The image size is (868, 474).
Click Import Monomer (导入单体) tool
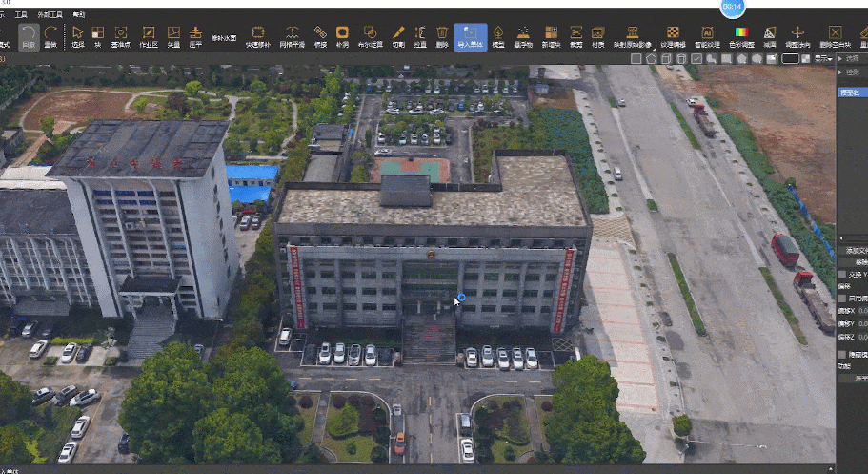click(470, 36)
